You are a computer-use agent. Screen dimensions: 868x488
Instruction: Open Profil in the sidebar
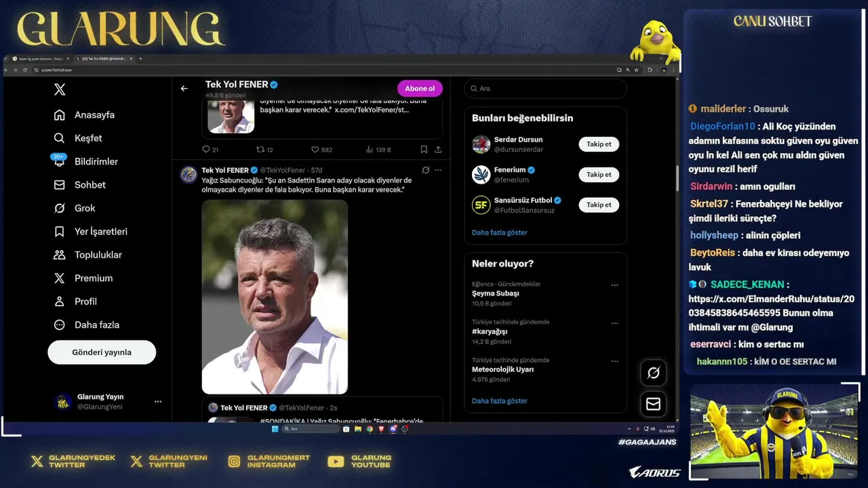[75, 302]
